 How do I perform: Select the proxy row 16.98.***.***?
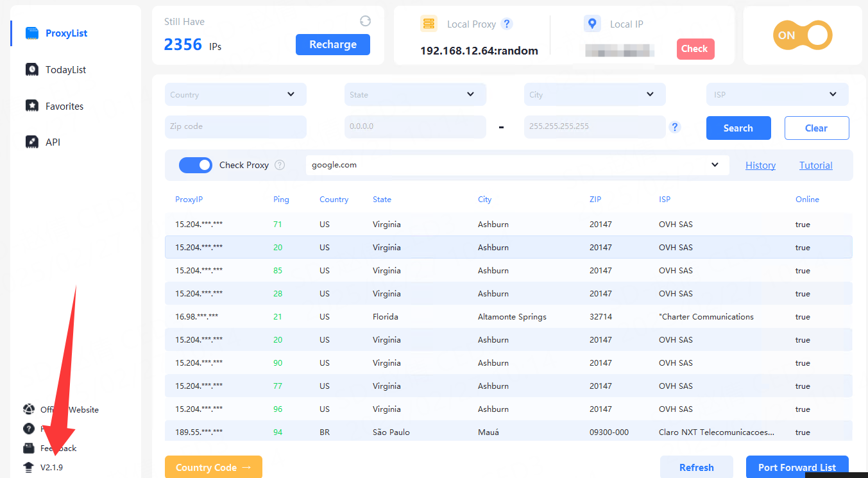[x=509, y=316]
